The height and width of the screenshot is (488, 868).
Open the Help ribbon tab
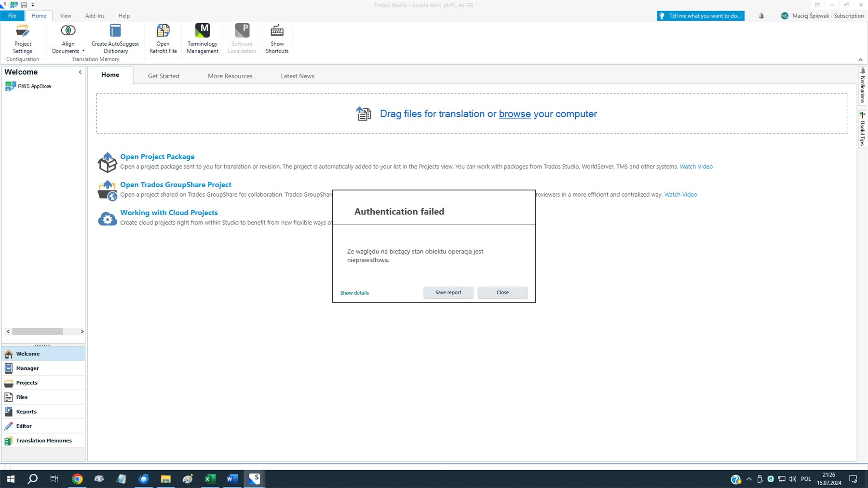(x=124, y=15)
